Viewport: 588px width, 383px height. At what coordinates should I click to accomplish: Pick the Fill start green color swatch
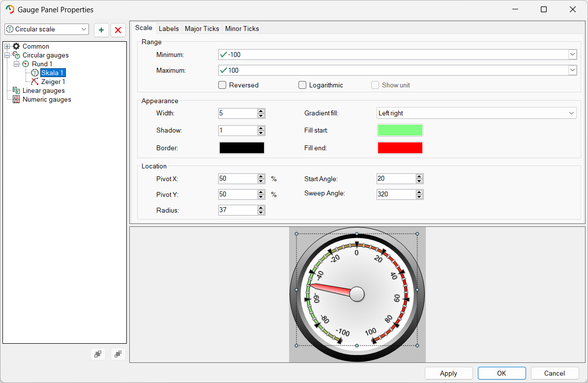point(400,130)
